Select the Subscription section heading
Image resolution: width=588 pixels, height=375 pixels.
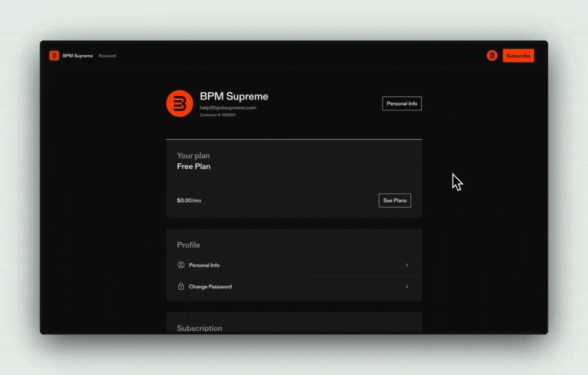tap(200, 328)
